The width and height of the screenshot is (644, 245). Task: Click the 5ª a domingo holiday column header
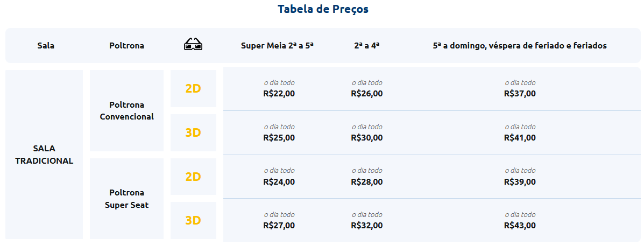coord(520,46)
